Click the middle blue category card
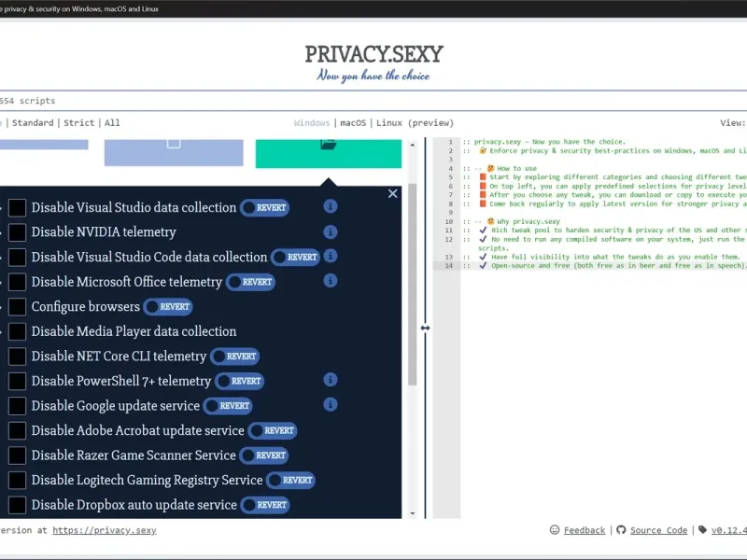Screen dimensions: 747x560 tap(174, 152)
